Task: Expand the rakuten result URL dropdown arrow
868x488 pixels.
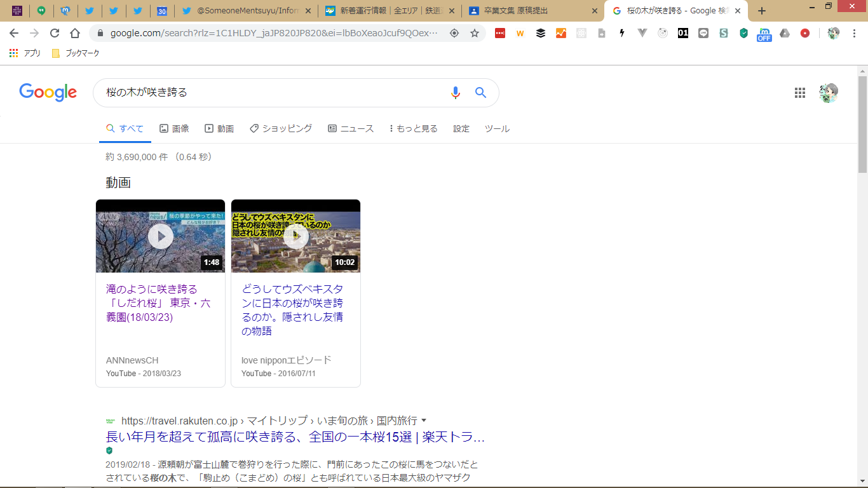Action: click(x=424, y=420)
